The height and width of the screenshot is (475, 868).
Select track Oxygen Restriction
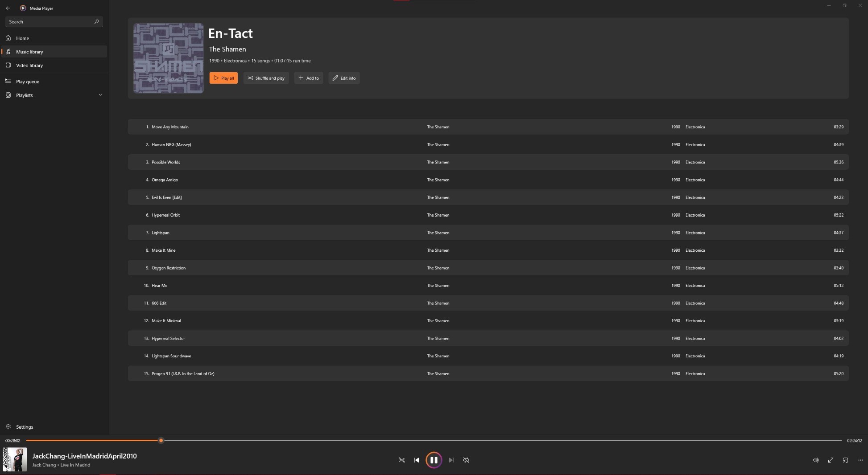488,268
